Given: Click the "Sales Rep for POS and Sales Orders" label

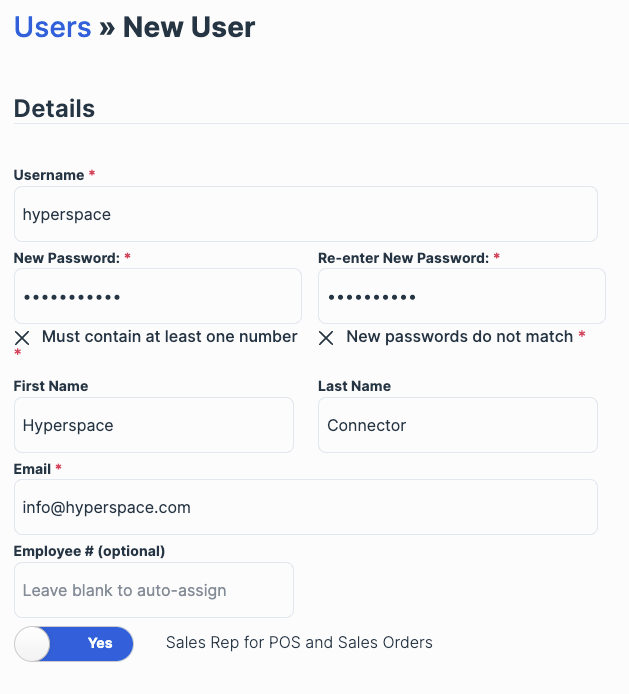Looking at the screenshot, I should [299, 643].
